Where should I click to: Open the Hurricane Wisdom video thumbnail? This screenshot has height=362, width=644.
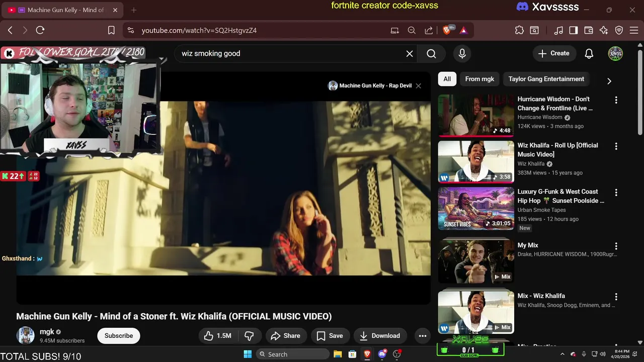(476, 116)
